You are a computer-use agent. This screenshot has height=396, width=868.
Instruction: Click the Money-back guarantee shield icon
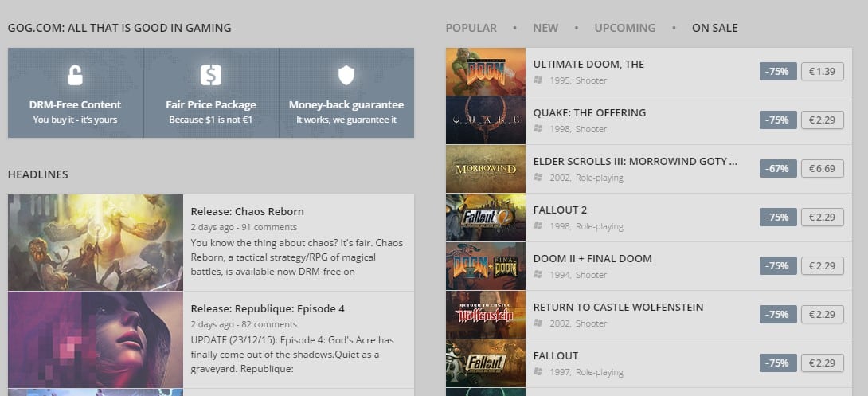[346, 76]
